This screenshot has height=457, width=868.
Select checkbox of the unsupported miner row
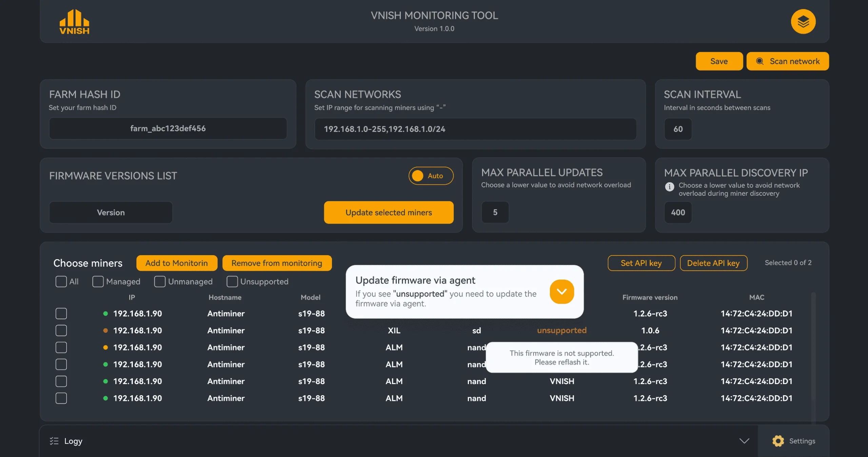pos(61,330)
